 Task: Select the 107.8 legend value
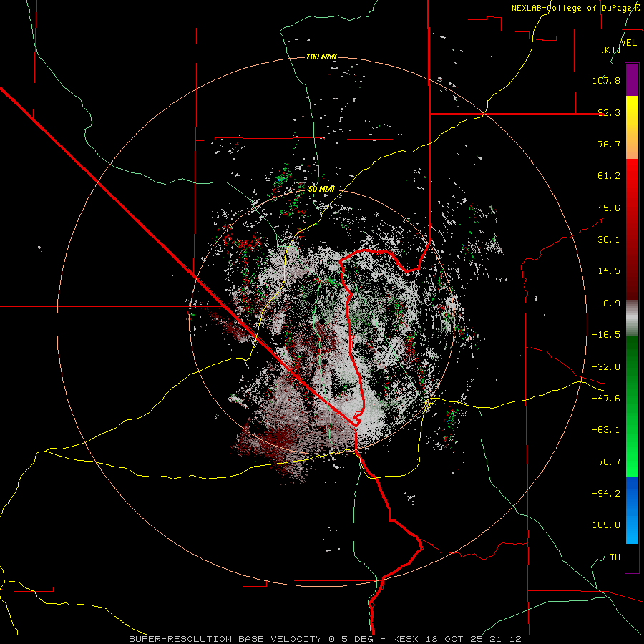coord(606,80)
